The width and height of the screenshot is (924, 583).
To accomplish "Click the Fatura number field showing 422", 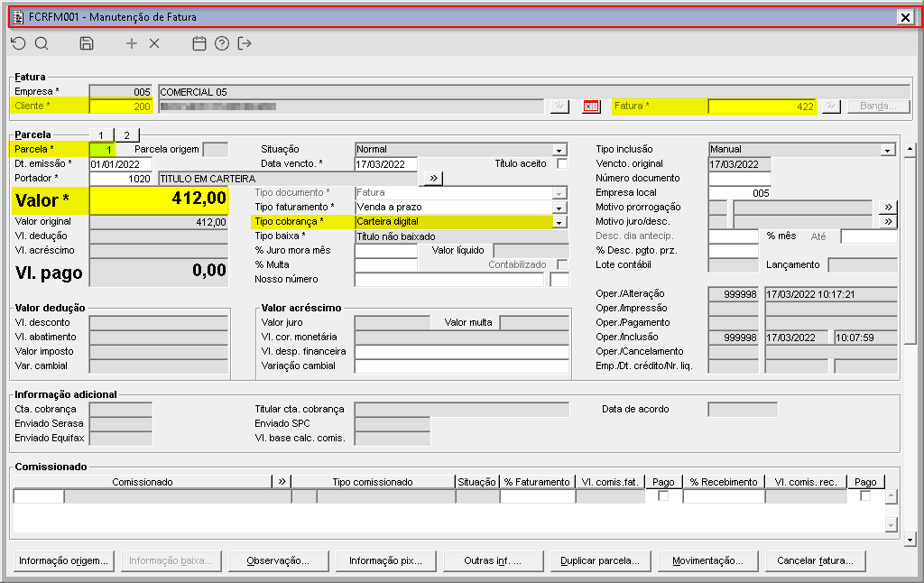I will point(762,106).
